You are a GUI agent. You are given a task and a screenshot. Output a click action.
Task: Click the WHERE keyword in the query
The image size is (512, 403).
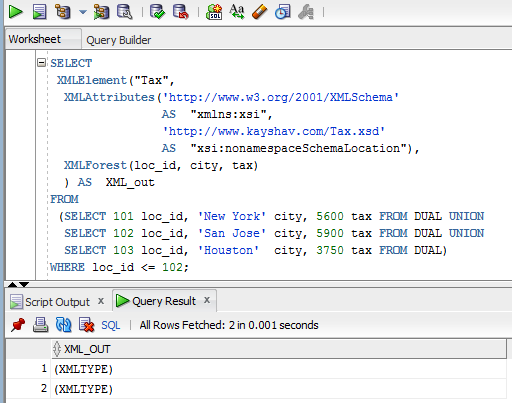tap(67, 267)
